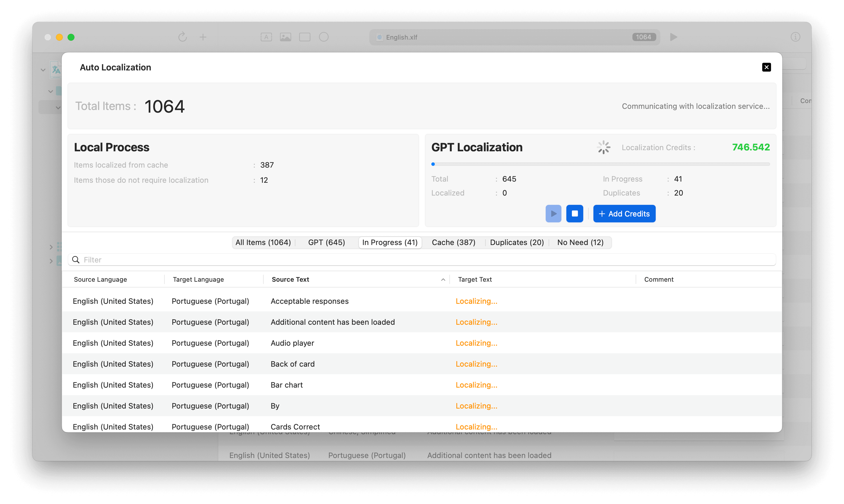Click plus icon in main toolbar

tap(203, 37)
